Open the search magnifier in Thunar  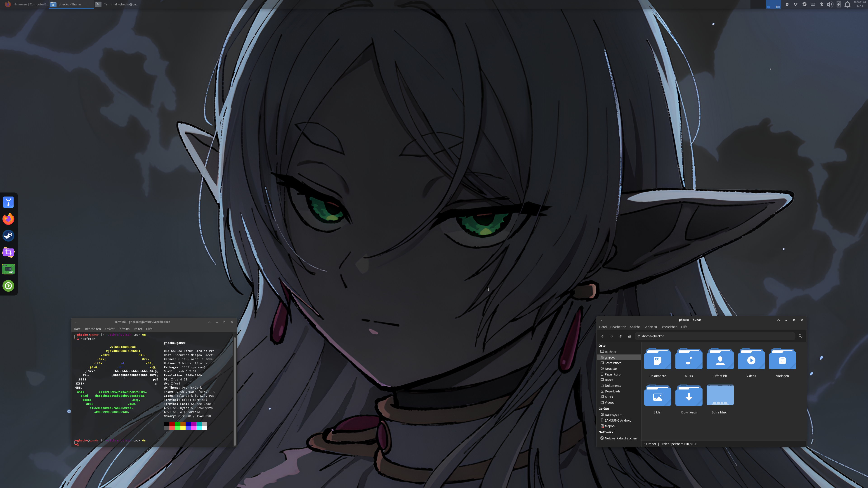tap(800, 336)
